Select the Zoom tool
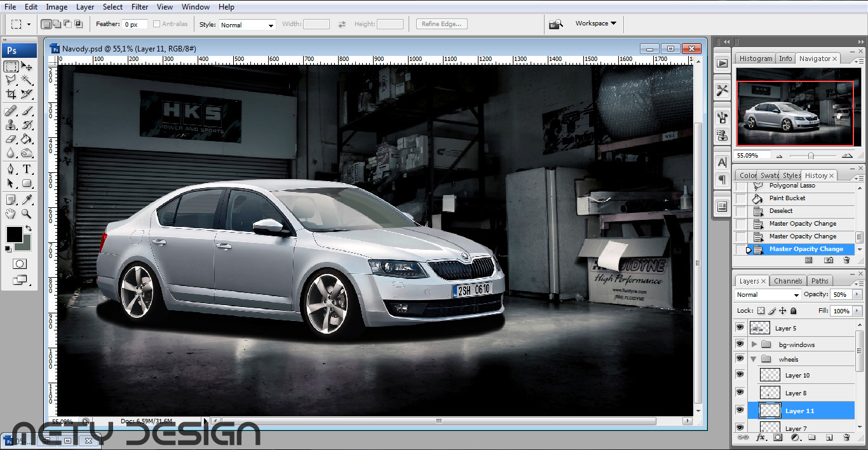 point(27,214)
